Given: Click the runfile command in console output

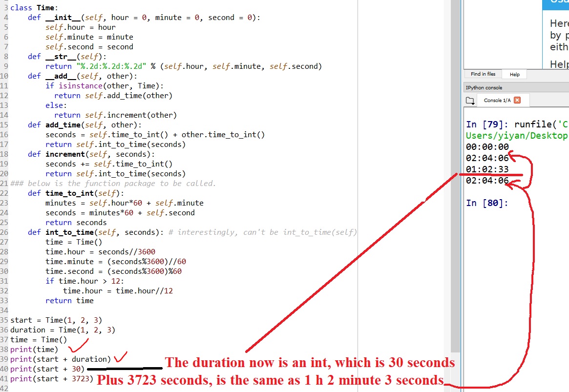Looking at the screenshot, I should 532,125.
